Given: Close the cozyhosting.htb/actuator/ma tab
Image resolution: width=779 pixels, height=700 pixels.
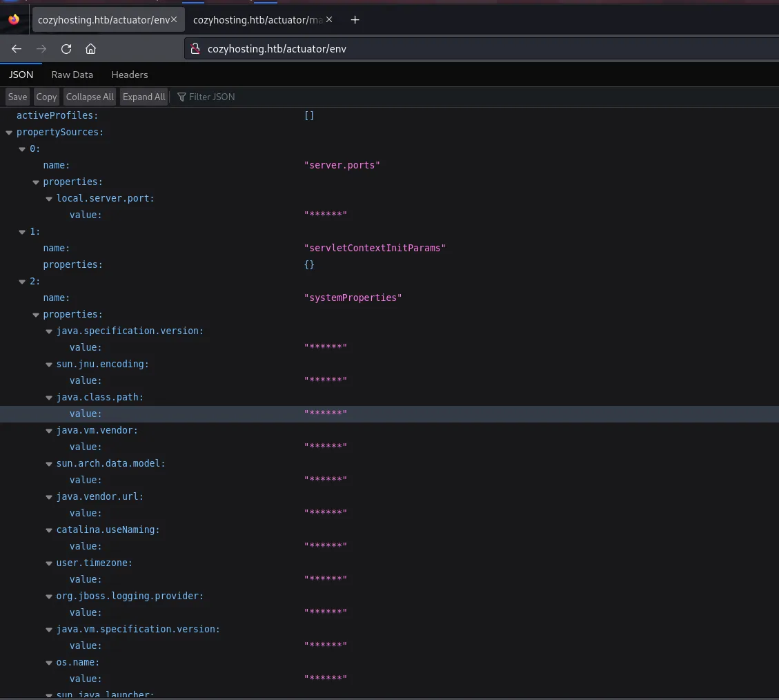Looking at the screenshot, I should pos(329,19).
